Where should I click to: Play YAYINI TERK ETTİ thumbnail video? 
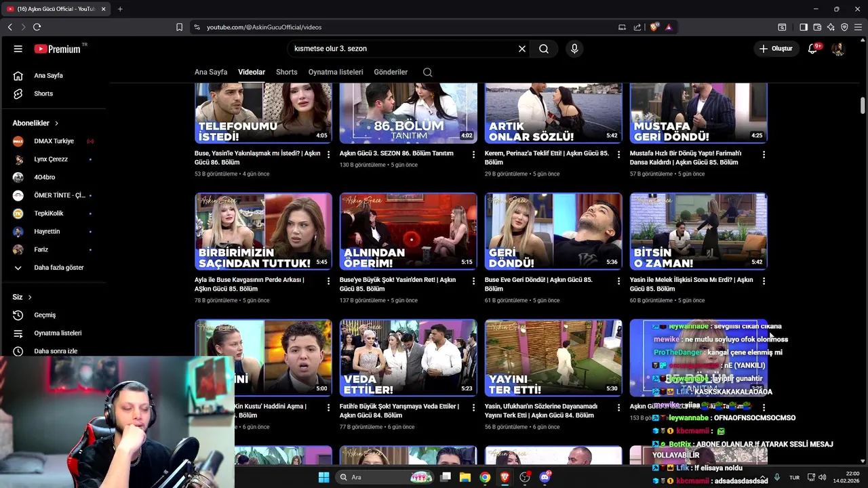click(553, 358)
